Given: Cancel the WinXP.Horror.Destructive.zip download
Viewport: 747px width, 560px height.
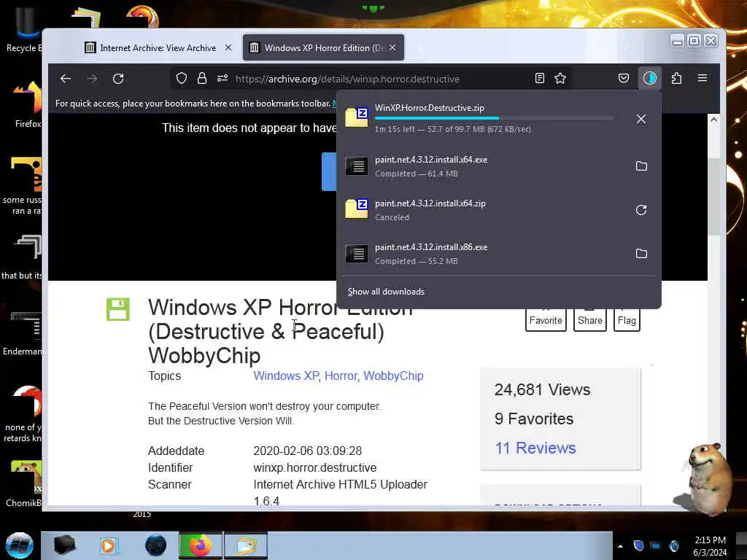Looking at the screenshot, I should tap(641, 119).
